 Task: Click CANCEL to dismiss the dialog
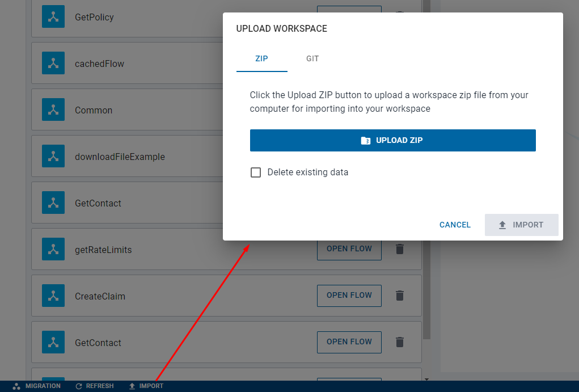pyautogui.click(x=454, y=225)
